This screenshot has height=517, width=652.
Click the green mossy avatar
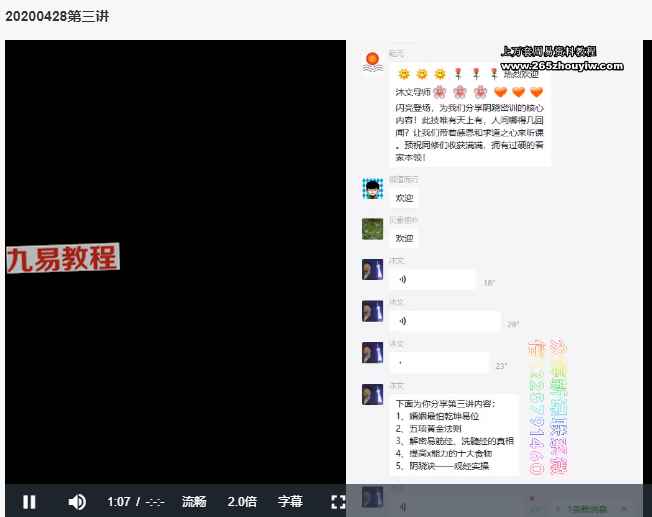372,229
